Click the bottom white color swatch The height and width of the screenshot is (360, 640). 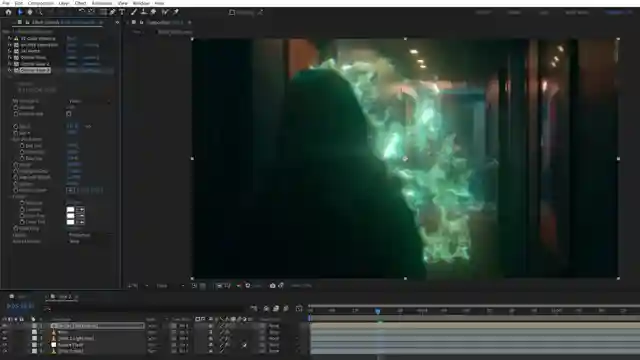pyautogui.click(x=71, y=222)
